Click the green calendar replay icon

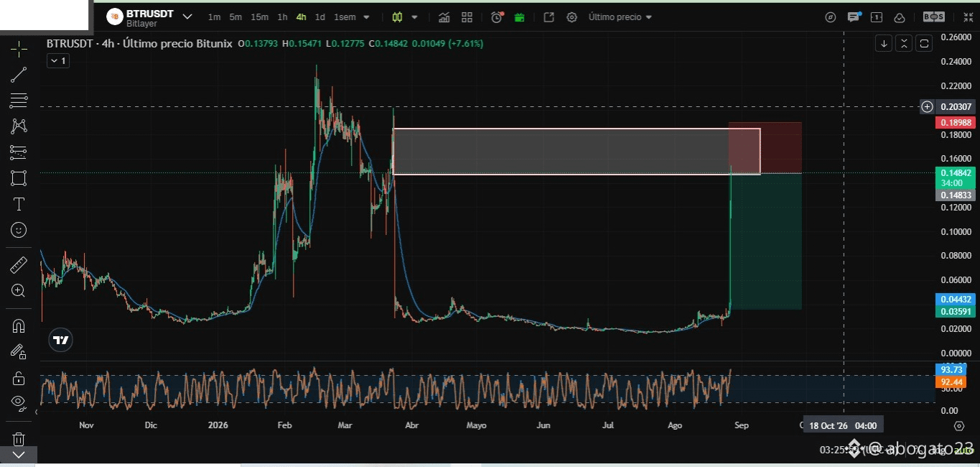[x=519, y=17]
